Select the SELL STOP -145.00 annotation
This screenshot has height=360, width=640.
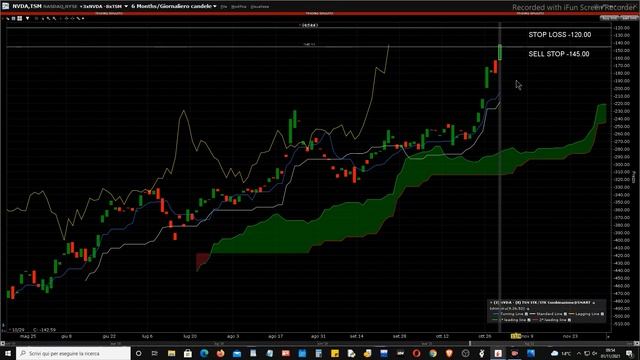[559, 54]
